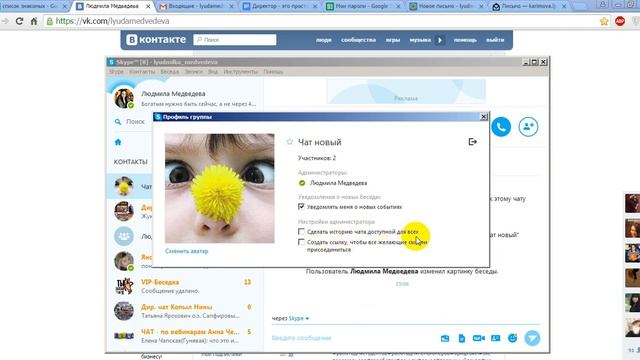Switch to the Входящие mail browser tab
Viewport: 640px width, 360px height.
click(196, 6)
